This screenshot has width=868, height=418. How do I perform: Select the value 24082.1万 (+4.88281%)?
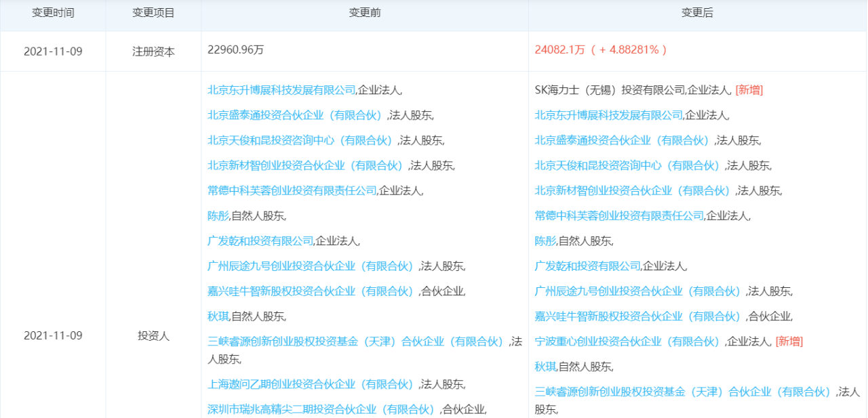[601, 49]
